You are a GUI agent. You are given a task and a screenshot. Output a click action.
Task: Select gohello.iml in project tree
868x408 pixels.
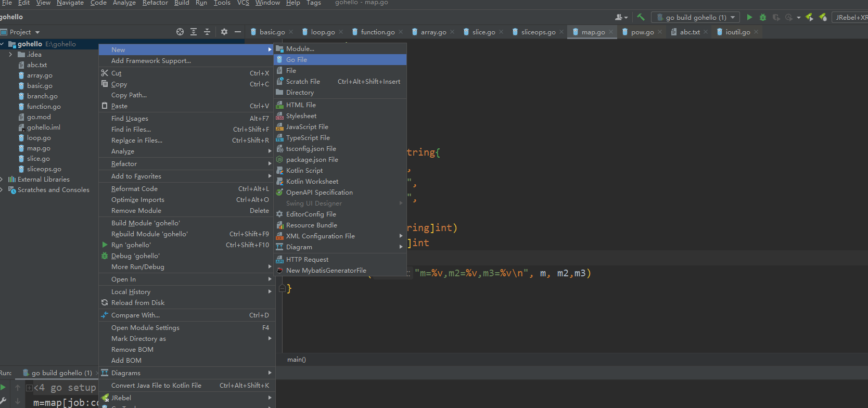pyautogui.click(x=43, y=127)
